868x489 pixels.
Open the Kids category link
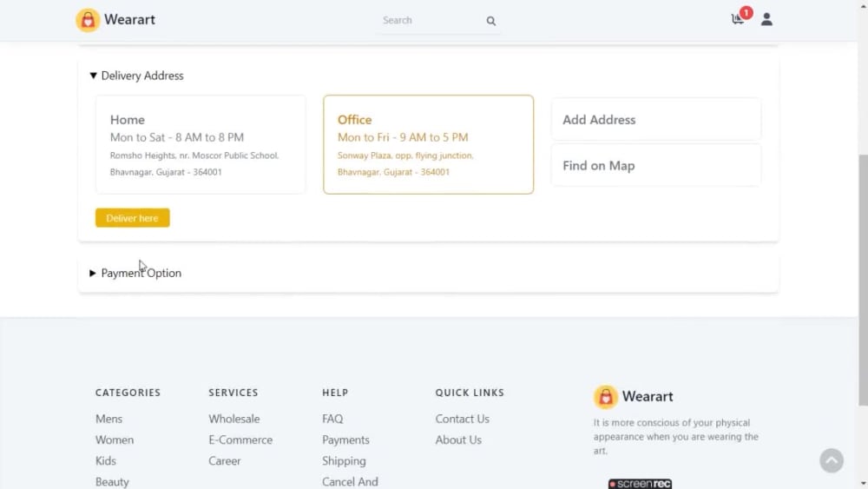pos(106,460)
